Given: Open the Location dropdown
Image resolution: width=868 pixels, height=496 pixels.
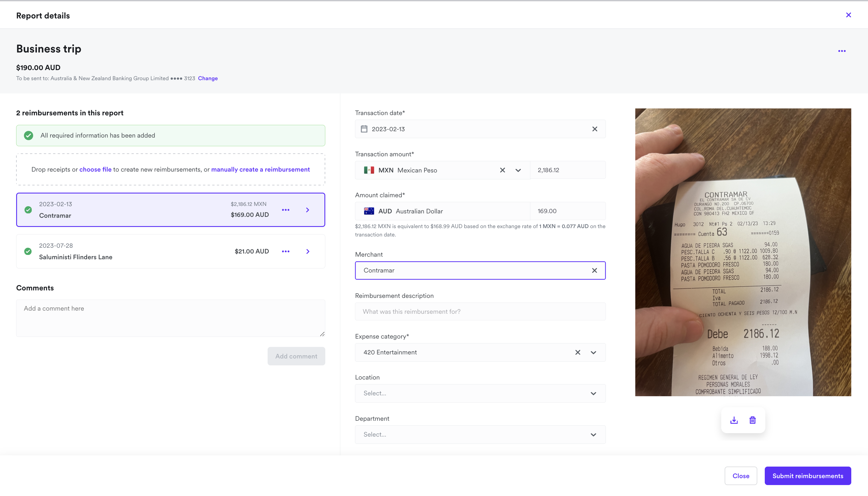Looking at the screenshot, I should pyautogui.click(x=480, y=393).
